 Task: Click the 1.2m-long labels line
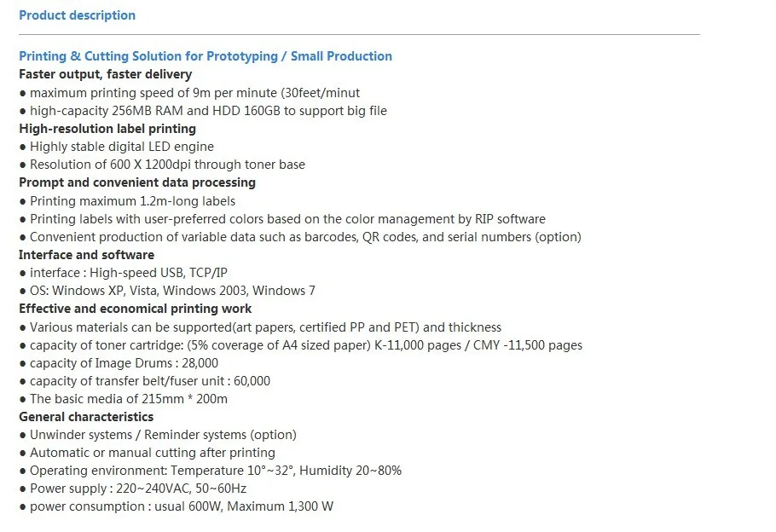pos(127,201)
